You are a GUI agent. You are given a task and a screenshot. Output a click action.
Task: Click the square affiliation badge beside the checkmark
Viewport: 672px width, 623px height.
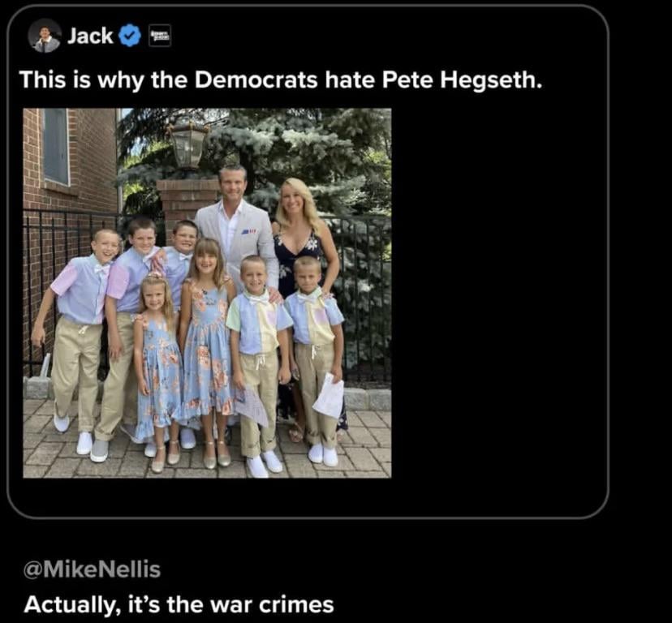coord(160,36)
